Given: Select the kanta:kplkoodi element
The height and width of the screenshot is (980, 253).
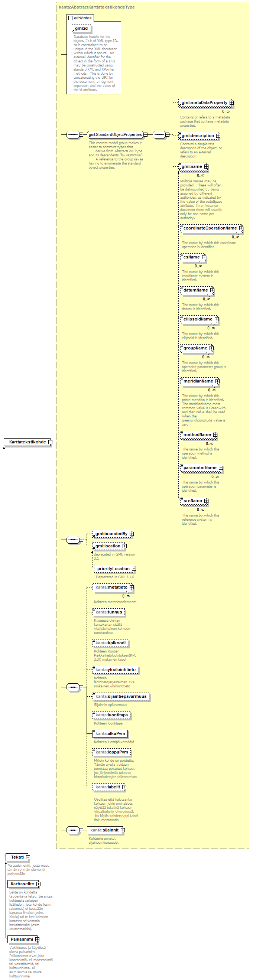Looking at the screenshot, I should pos(110,643).
